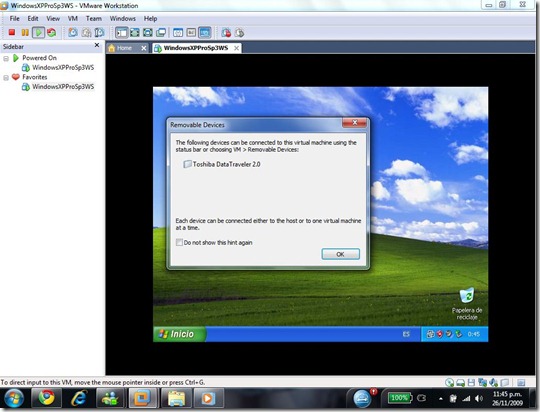Open the View menu

[x=53, y=19]
